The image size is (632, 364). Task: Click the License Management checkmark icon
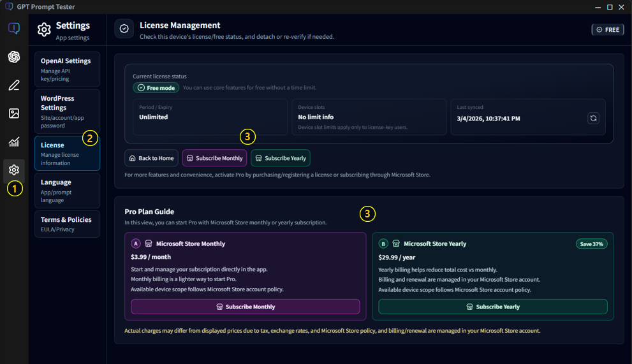124,29
